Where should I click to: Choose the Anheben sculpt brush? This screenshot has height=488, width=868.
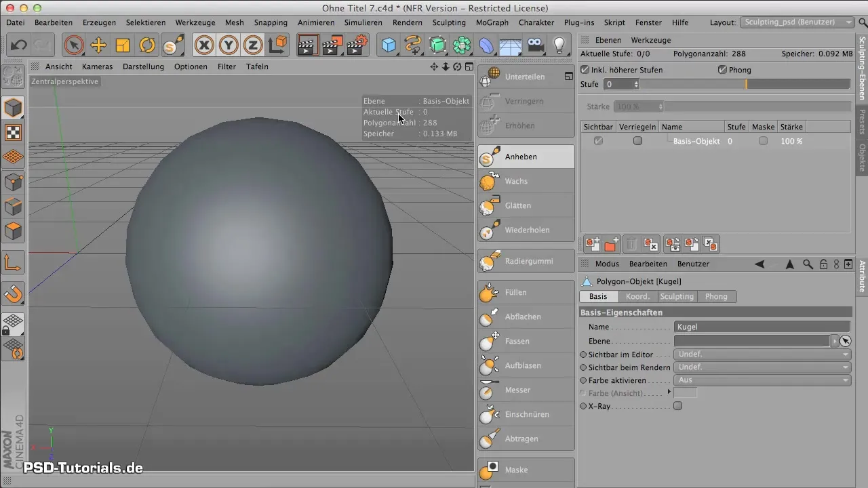point(526,157)
